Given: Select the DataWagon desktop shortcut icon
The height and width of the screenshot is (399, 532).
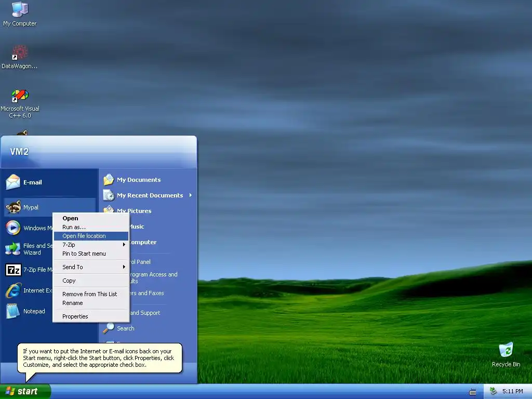Looking at the screenshot, I should [20, 52].
